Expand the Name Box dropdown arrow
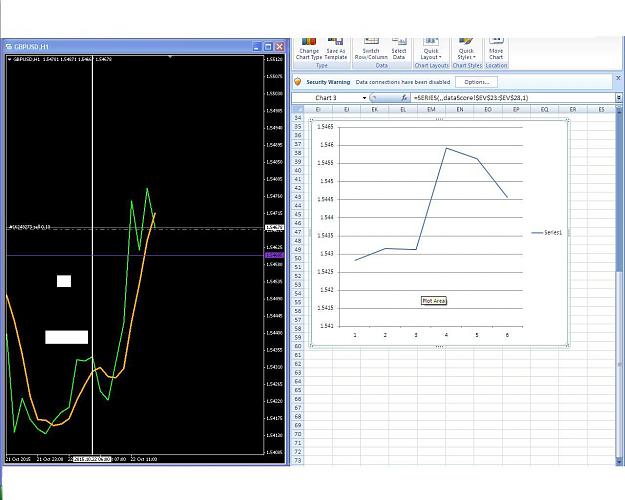This screenshot has width=625, height=500. (x=364, y=98)
